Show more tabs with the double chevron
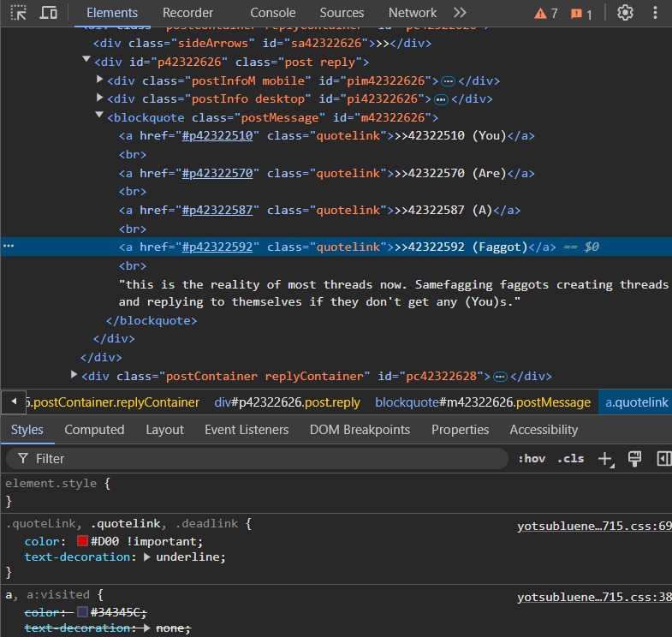Screen dimensions: 672x637 pyautogui.click(x=460, y=13)
